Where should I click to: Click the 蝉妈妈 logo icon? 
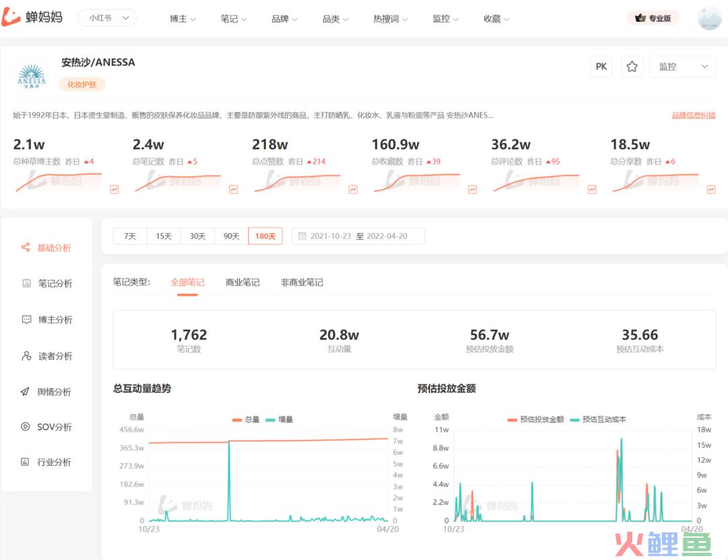pos(11,17)
